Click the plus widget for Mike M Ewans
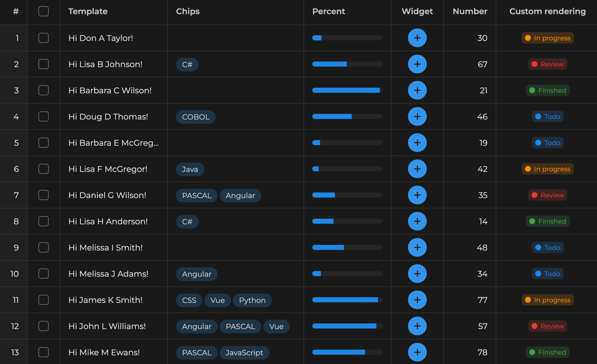The height and width of the screenshot is (364, 597). (x=417, y=352)
